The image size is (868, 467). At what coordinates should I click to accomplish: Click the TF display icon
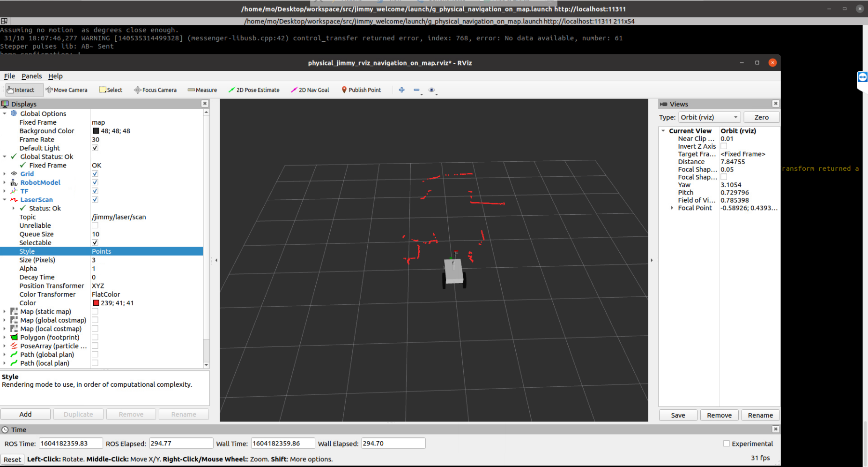[x=14, y=191]
